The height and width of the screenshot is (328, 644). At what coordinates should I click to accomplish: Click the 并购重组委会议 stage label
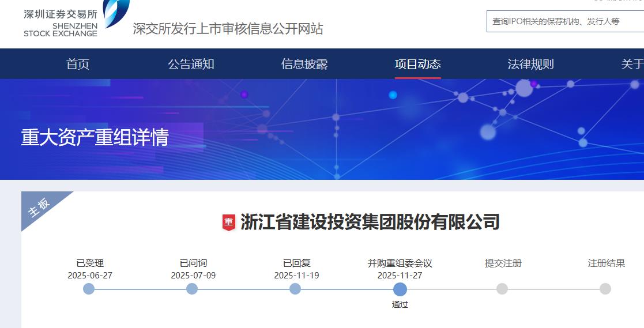point(400,263)
